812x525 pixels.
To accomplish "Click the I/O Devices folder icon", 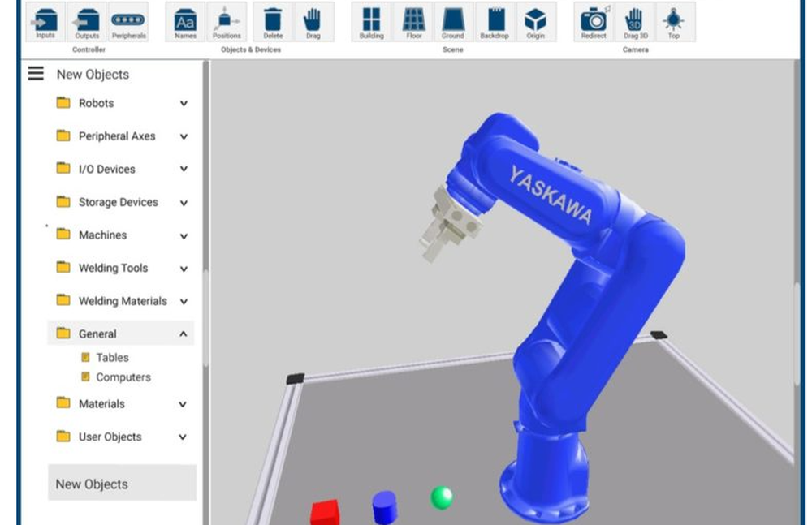I will point(63,168).
